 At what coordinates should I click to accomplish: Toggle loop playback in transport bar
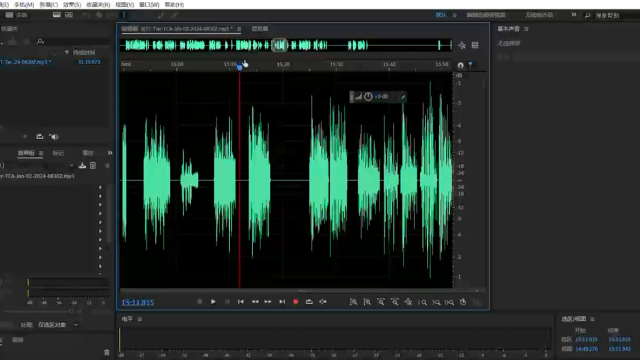point(309,302)
